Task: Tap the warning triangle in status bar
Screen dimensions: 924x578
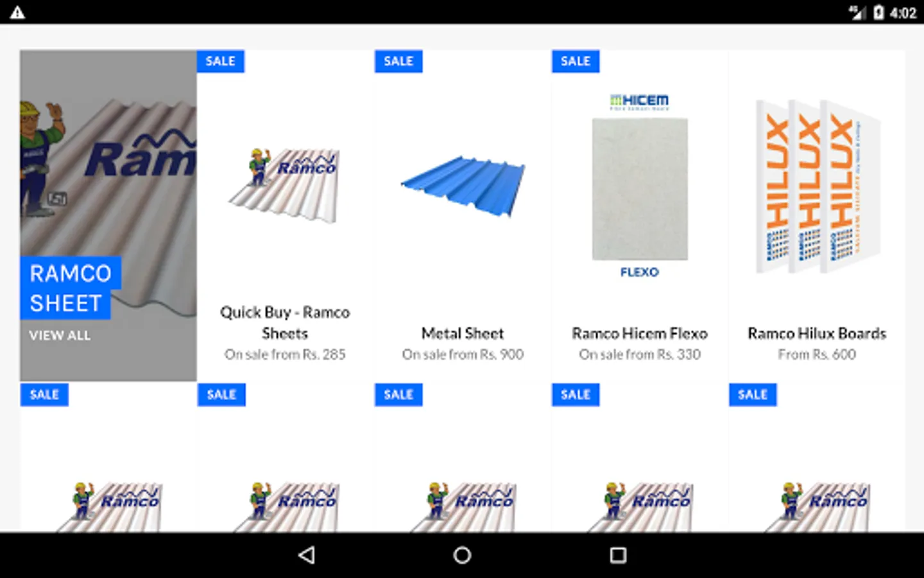Action: coord(17,12)
